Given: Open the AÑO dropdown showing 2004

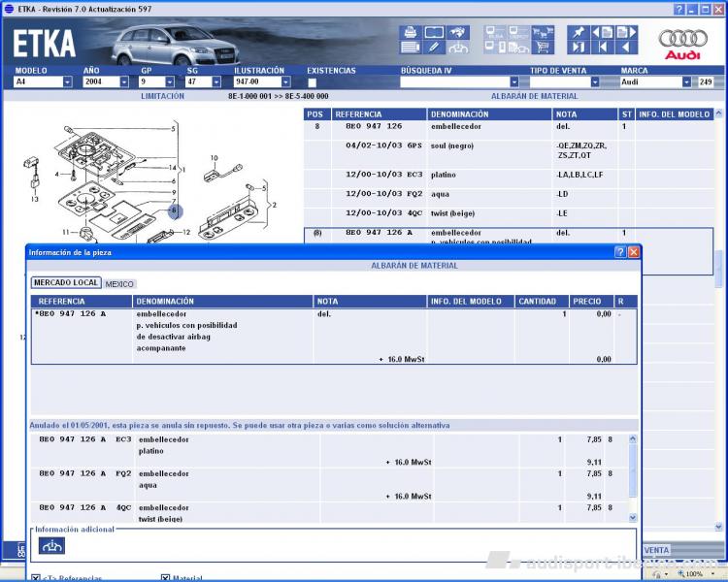Looking at the screenshot, I should 124,82.
